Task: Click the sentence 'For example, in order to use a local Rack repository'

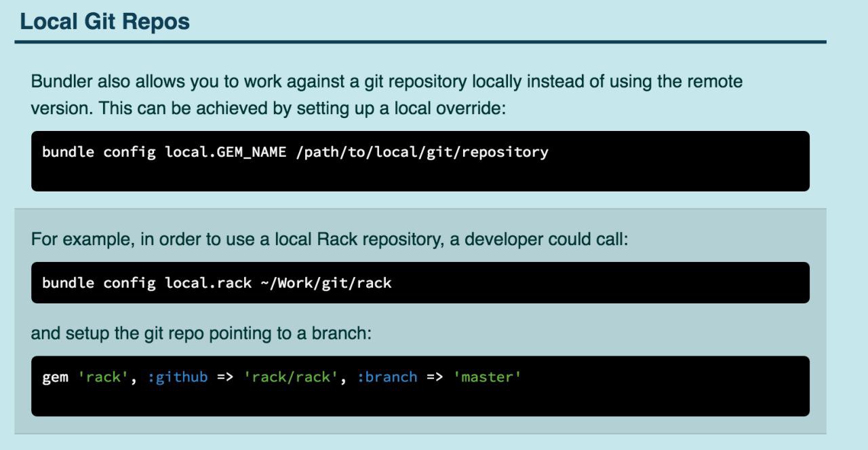Action: coord(330,240)
